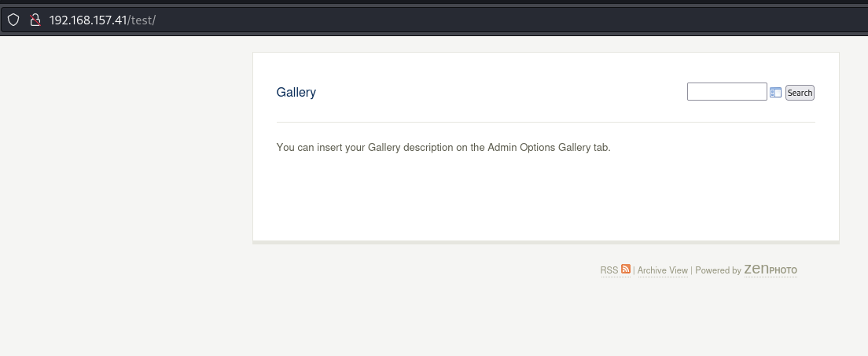Follow the RSS text link
868x356 pixels.
pos(609,270)
